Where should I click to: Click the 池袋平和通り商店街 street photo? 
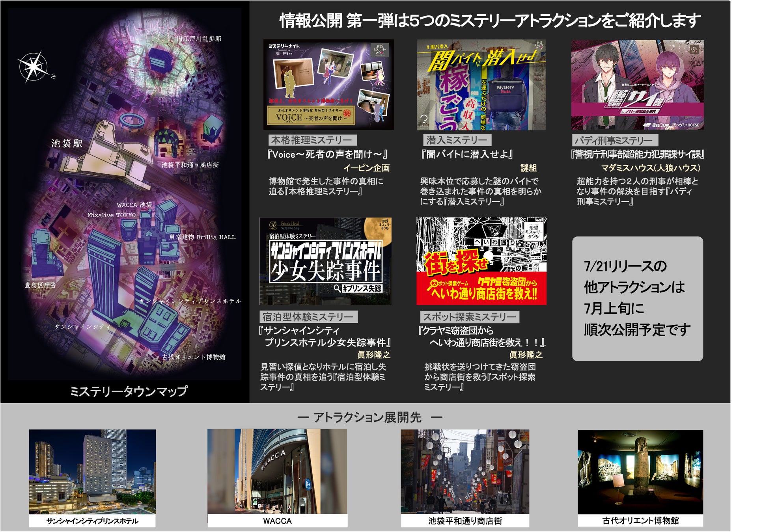[x=465, y=471]
